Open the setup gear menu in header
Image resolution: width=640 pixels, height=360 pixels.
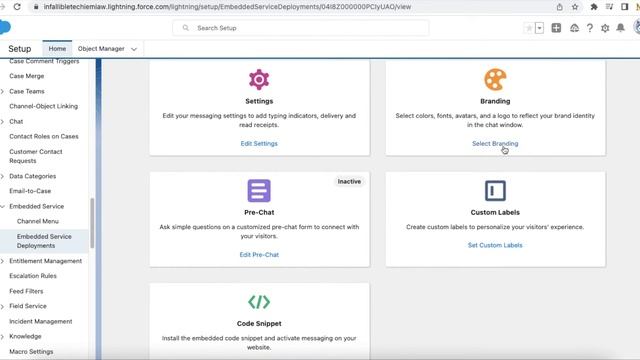605,28
